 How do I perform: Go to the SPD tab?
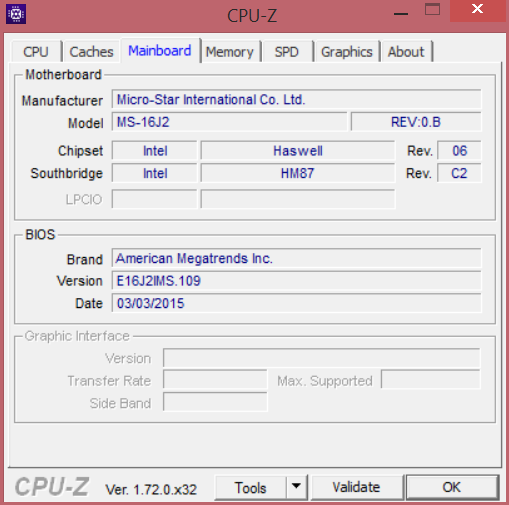click(287, 52)
